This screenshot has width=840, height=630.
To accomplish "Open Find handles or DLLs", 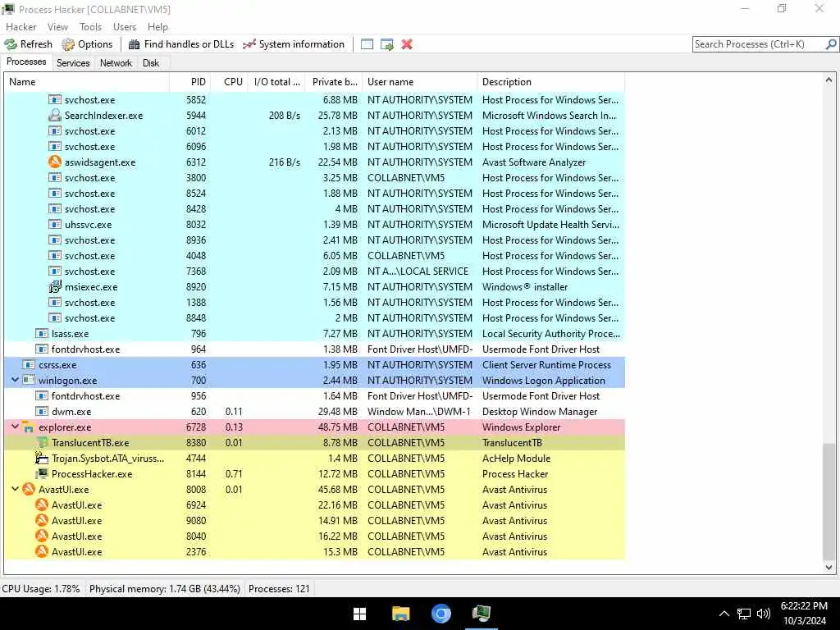I will click(181, 44).
